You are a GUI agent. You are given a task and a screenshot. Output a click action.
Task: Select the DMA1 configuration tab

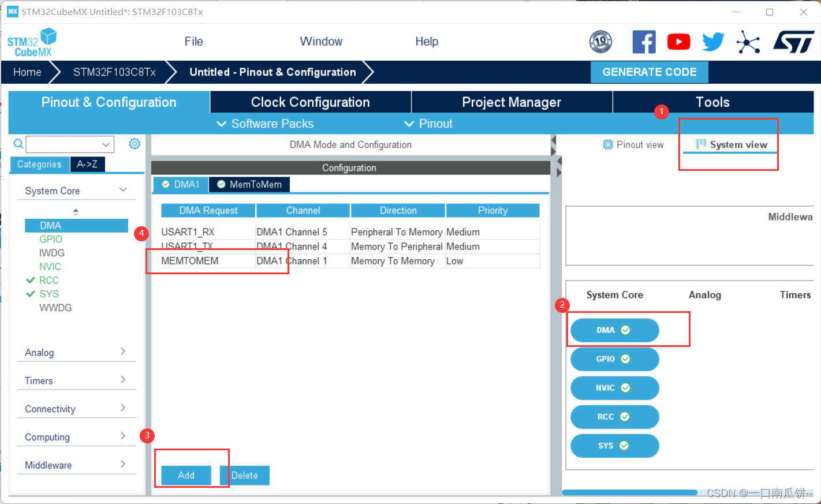click(x=180, y=184)
